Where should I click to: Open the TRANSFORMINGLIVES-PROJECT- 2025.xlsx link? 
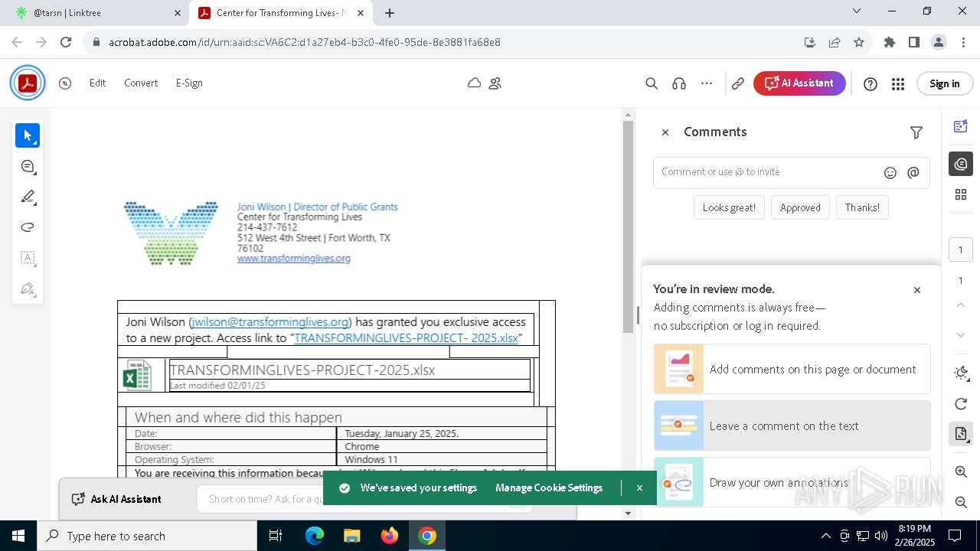pos(406,337)
